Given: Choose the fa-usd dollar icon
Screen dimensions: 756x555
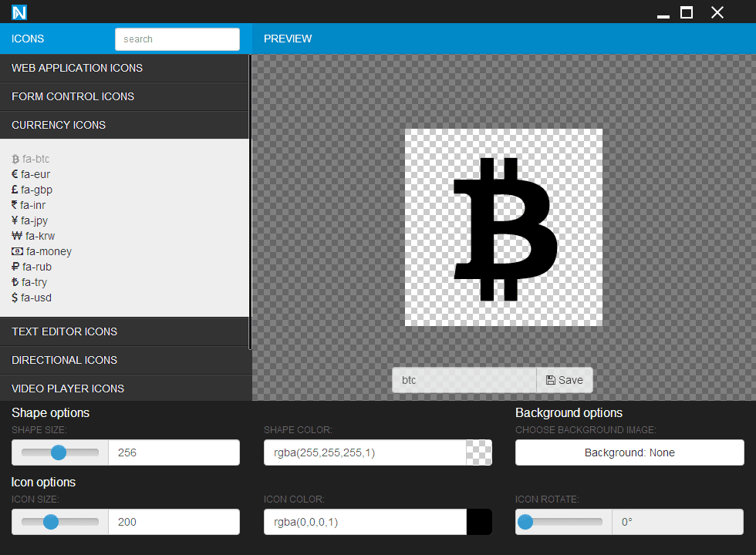Looking at the screenshot, I should click(x=32, y=298).
